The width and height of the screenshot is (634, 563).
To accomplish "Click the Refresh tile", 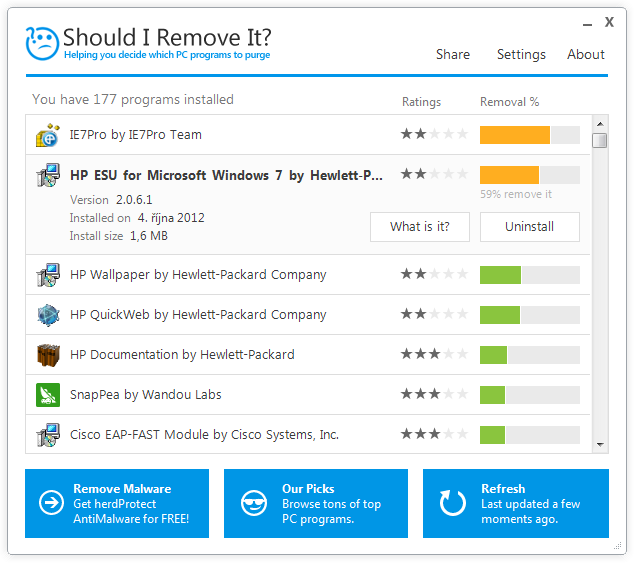I will [x=516, y=504].
